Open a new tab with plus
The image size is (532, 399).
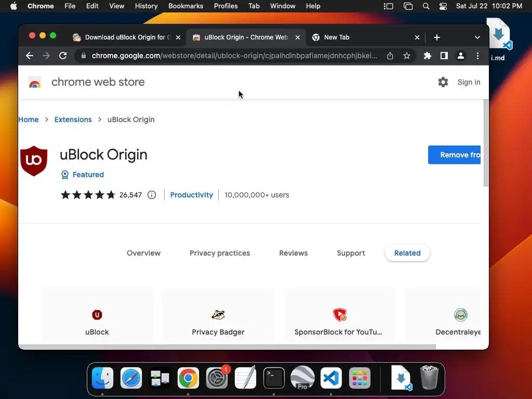[436, 37]
